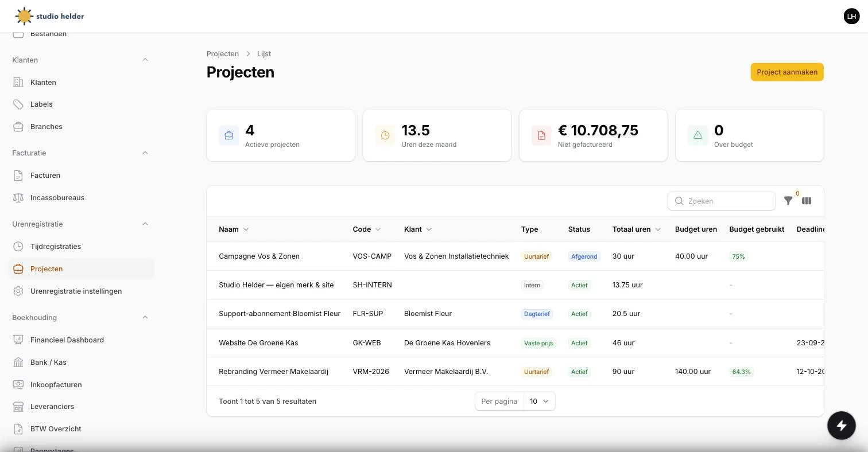Open the LH user avatar menu
Image resolution: width=868 pixels, height=452 pixels.
[851, 16]
